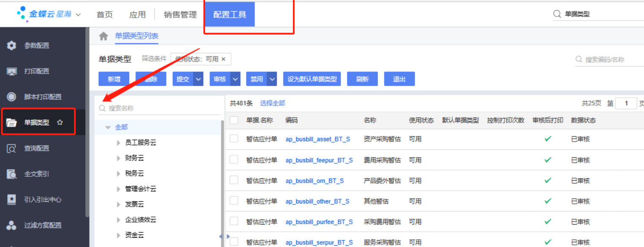Viewport: 644px width, 247px height.
Task: Click the tree panel vertical scrollbar
Action: coord(223,178)
